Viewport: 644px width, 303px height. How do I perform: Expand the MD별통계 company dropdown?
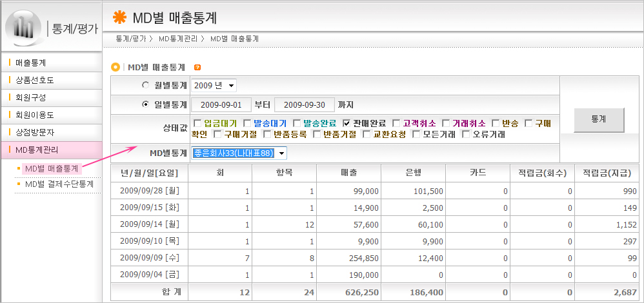(239, 153)
